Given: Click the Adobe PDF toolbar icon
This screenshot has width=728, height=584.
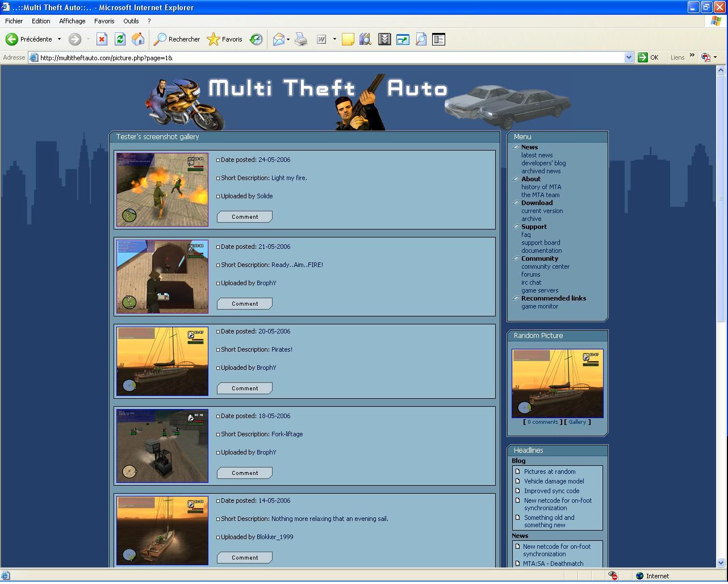Looking at the screenshot, I should 706,57.
